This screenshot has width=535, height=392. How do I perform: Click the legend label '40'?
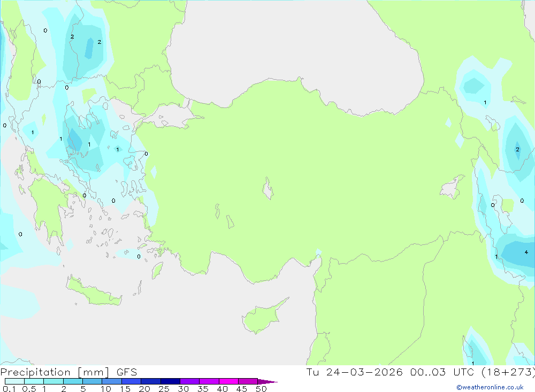[x=222, y=389]
